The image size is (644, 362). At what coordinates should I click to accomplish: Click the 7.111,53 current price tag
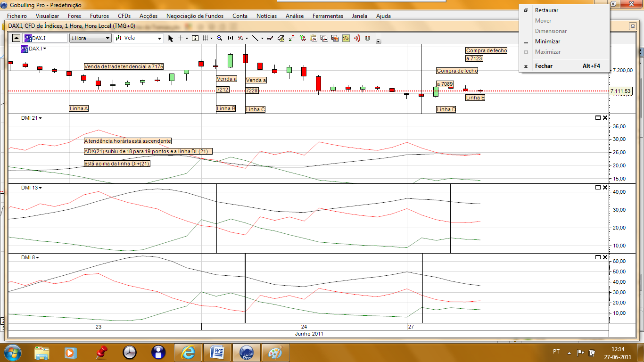point(620,91)
